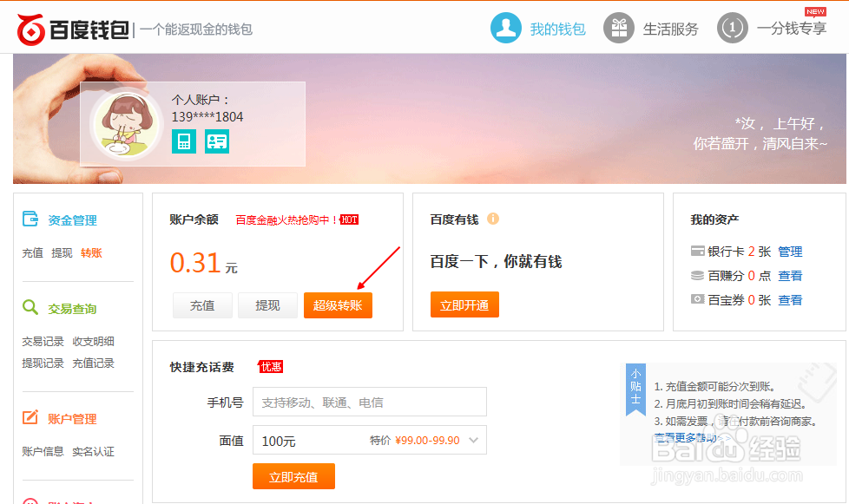Click 查看 next to 百宝券
This screenshot has width=849, height=504.
(x=790, y=300)
